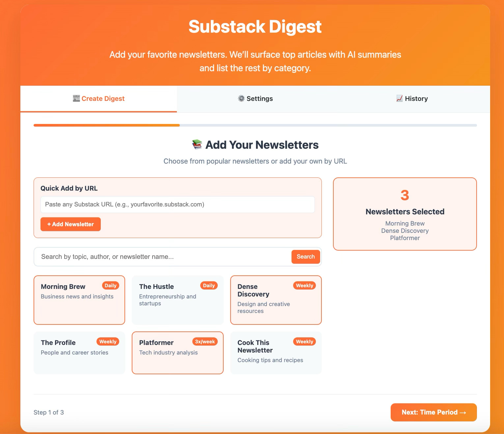Click Platformer in the selected list
The height and width of the screenshot is (434, 504).
click(405, 238)
